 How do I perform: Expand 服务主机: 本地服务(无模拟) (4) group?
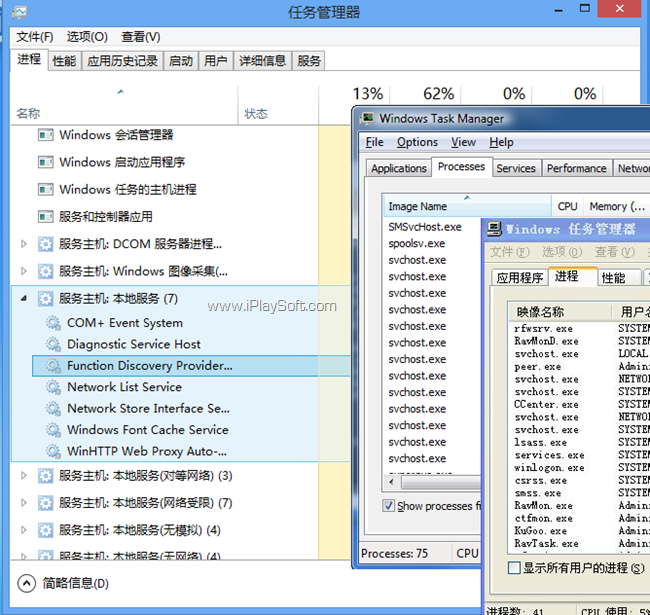coord(24,530)
